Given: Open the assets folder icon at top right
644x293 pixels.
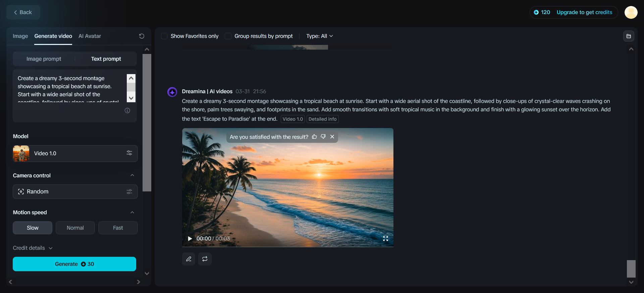Looking at the screenshot, I should click(629, 36).
